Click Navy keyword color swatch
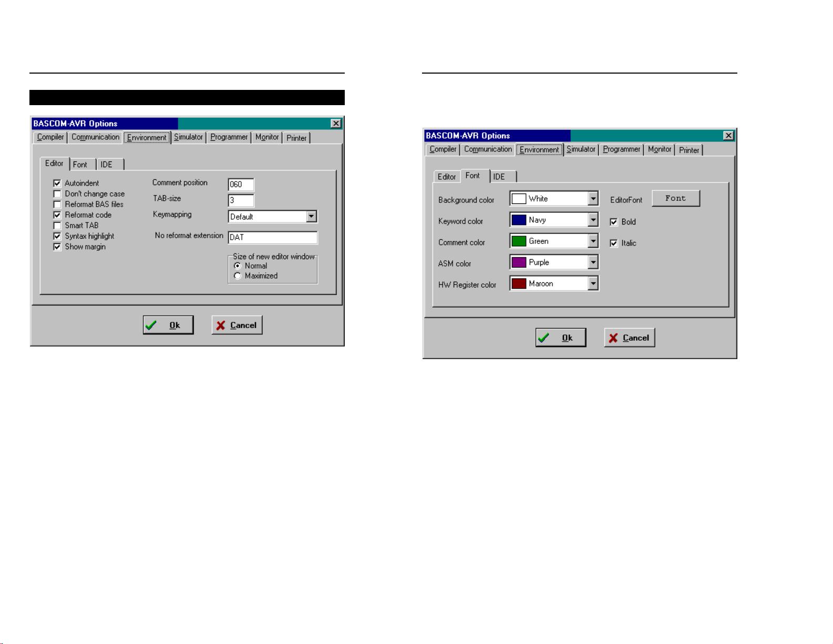The image size is (833, 644). (x=519, y=220)
